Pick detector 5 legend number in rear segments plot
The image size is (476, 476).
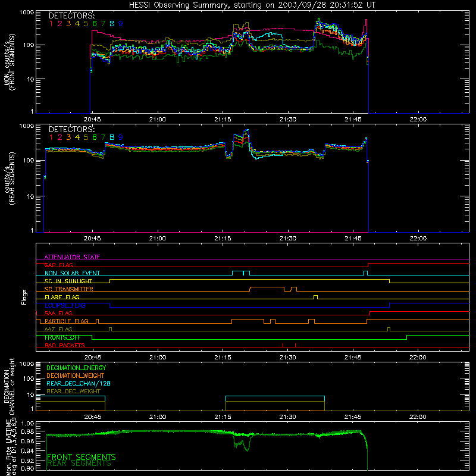click(86, 137)
